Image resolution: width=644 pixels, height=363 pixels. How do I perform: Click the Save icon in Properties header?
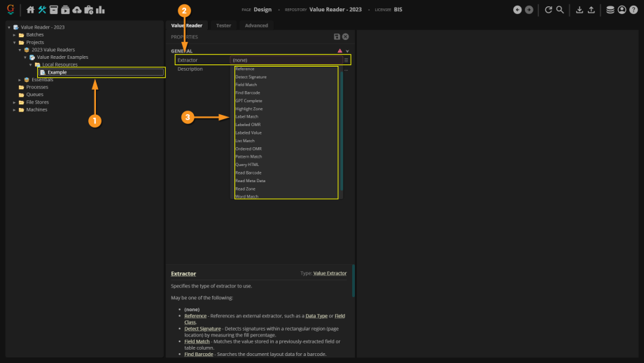point(337,36)
